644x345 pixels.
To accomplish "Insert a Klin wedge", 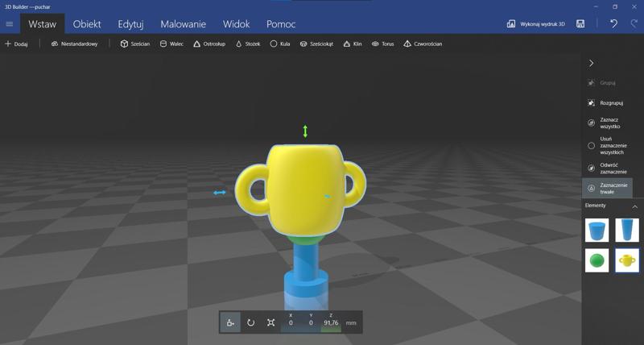I will pos(353,44).
